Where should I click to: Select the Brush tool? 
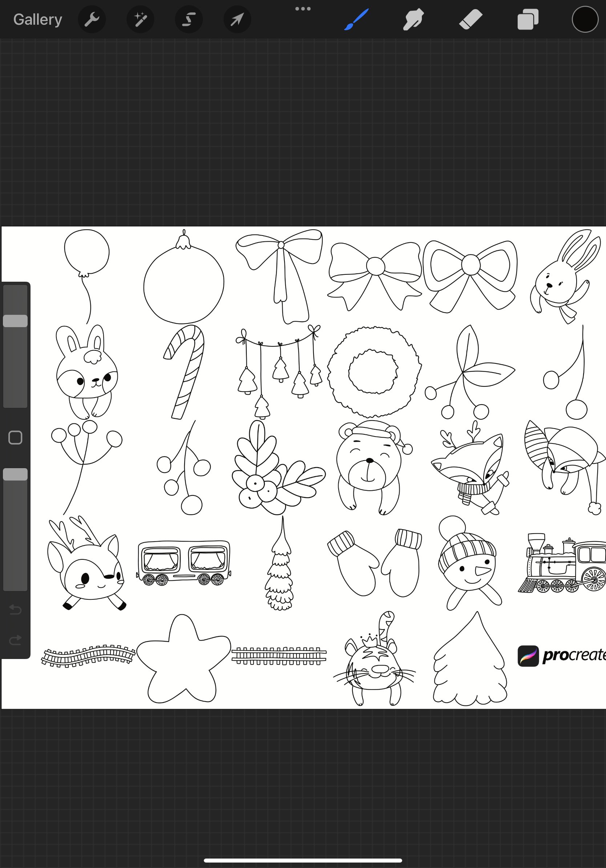(x=356, y=19)
